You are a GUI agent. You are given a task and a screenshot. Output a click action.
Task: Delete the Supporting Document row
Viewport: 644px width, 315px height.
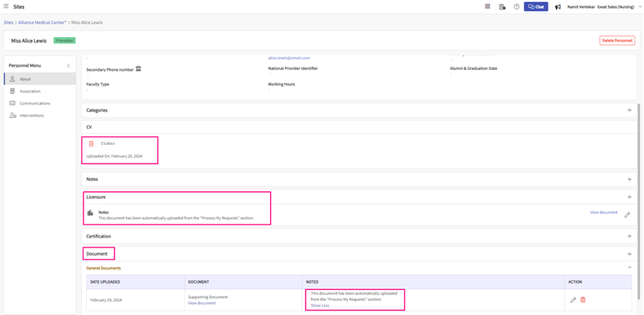point(583,300)
